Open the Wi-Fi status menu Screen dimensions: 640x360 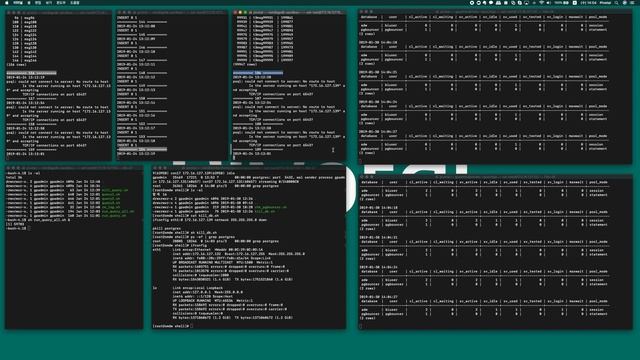point(542,2)
